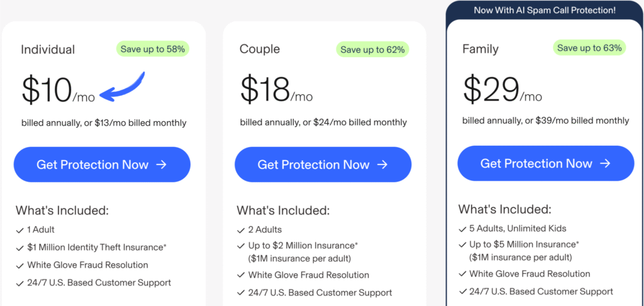Viewport: 644px width, 306px height.
Task: Click arrow icon on Individual plan button
Action: 162,165
